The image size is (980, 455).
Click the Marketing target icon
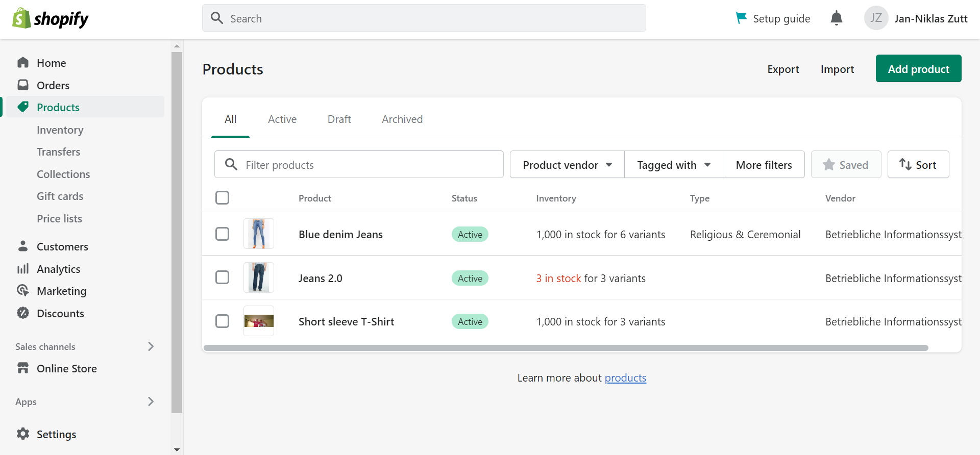tap(23, 290)
